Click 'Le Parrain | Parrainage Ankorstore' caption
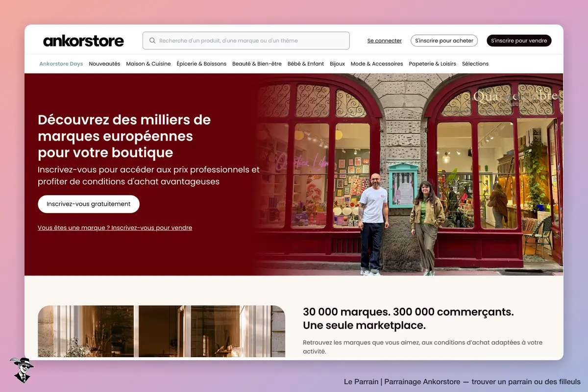The height and width of the screenshot is (392, 588). [462, 382]
